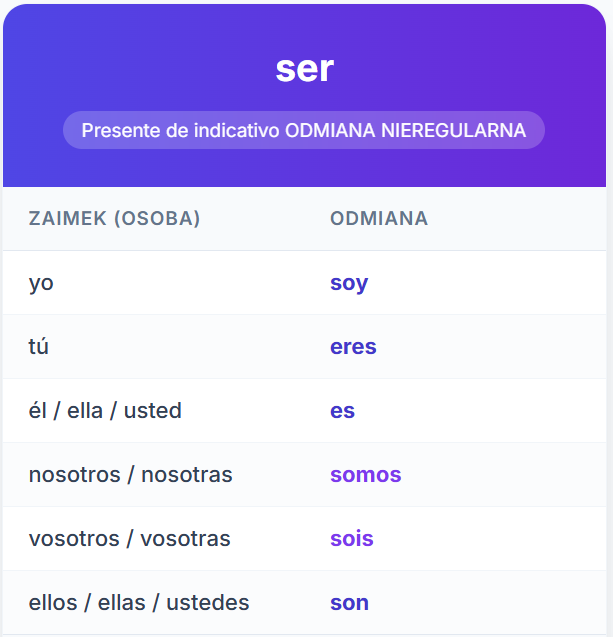
Task: Click the conjugation "sois"
Action: point(351,539)
